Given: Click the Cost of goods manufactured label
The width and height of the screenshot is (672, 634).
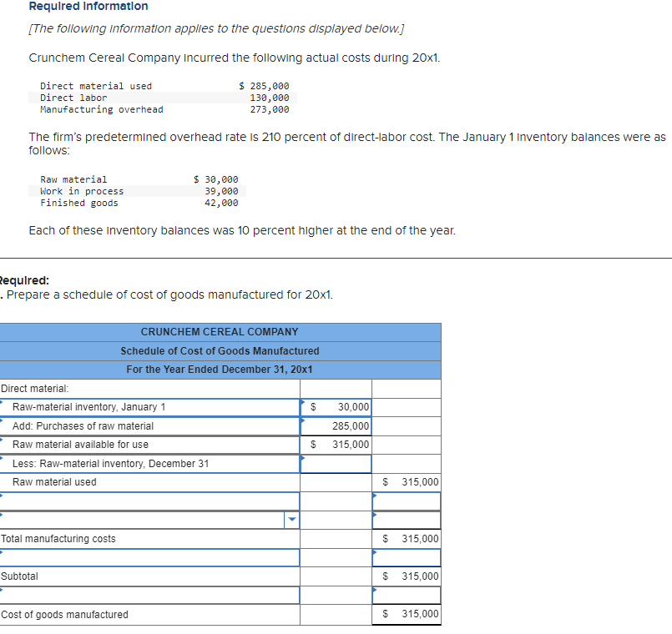Looking at the screenshot, I should click(64, 615).
